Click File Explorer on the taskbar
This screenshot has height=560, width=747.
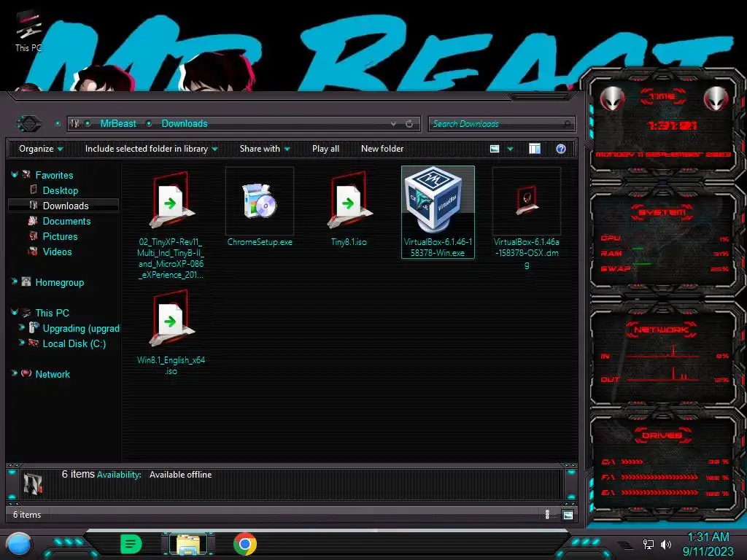coord(189,545)
